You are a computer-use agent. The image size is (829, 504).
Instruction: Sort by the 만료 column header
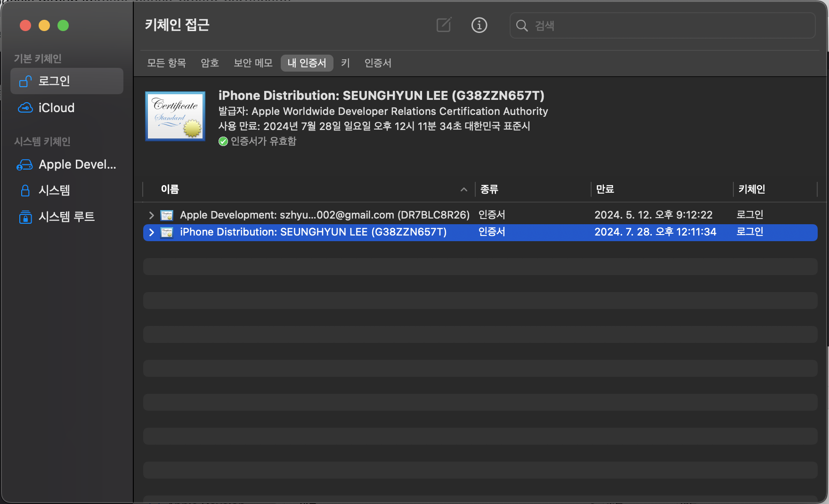[x=662, y=189]
